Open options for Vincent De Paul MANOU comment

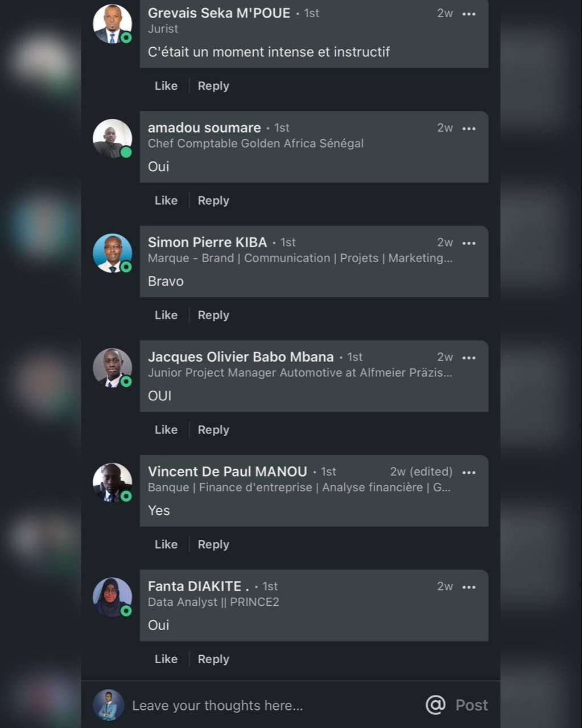[469, 472]
